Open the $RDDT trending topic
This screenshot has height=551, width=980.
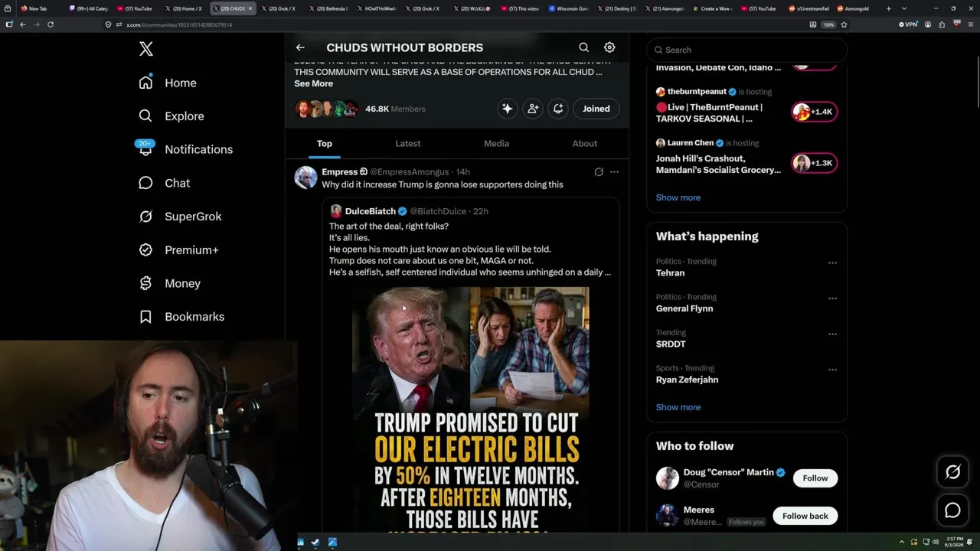pos(671,344)
